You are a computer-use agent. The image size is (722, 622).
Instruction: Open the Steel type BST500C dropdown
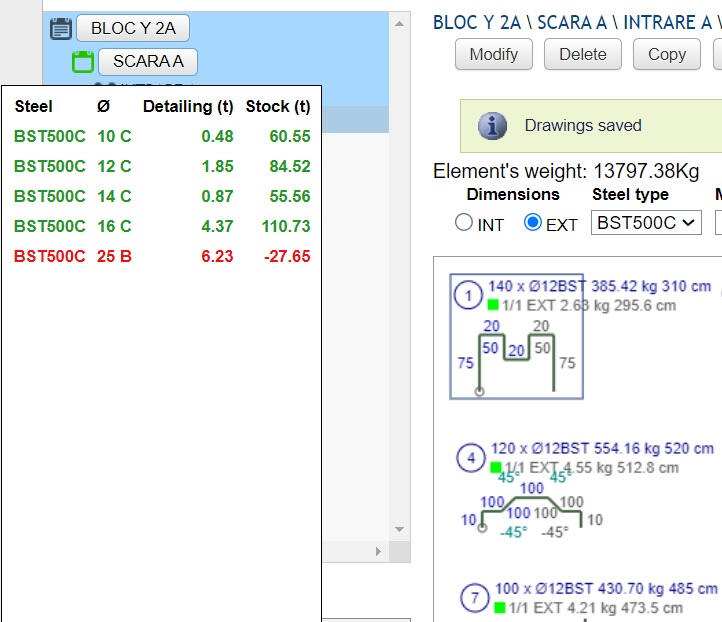(646, 223)
